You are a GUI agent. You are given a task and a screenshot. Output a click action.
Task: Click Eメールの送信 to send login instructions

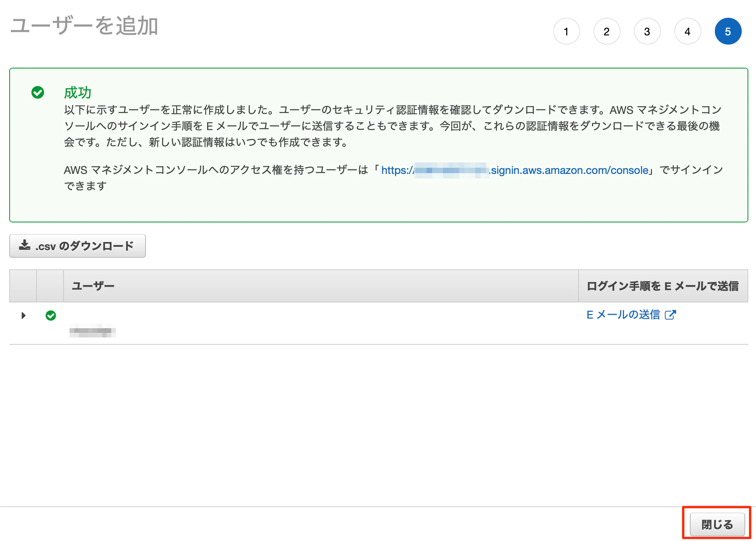[623, 315]
